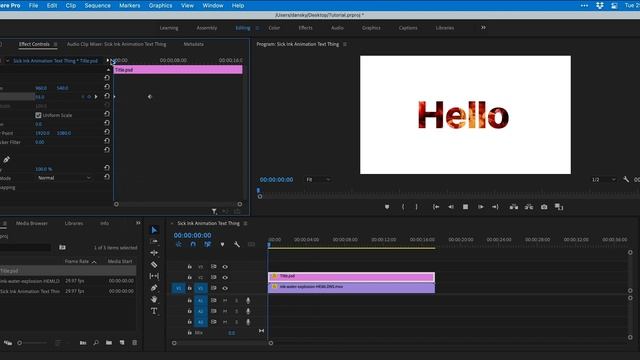The image size is (640, 360).
Task: Select the Slip tool
Action: [x=154, y=276]
